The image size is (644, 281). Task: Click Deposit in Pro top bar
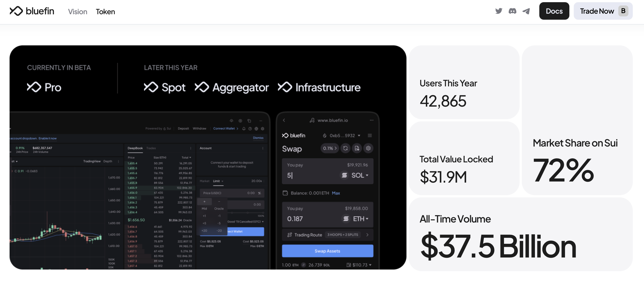[183, 128]
